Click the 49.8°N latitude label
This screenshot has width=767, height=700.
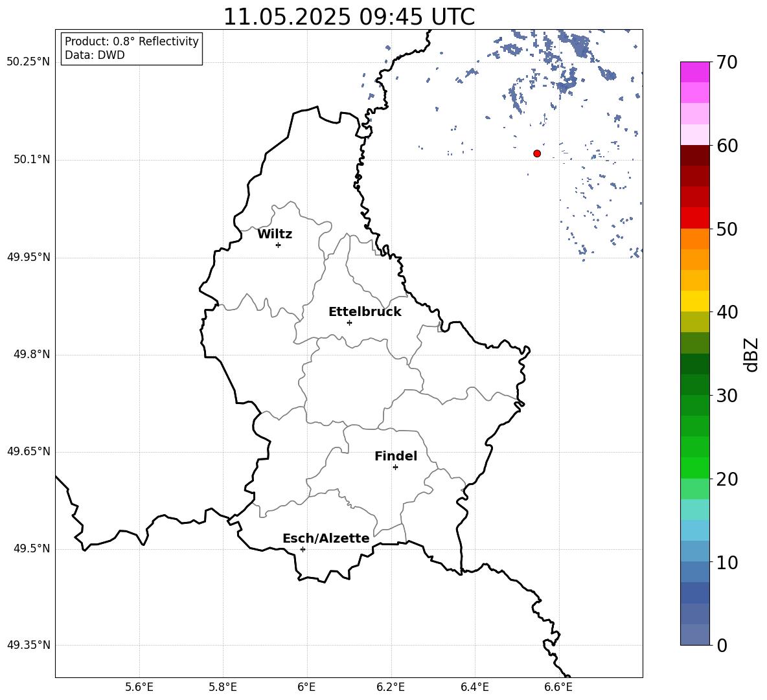pyautogui.click(x=32, y=354)
